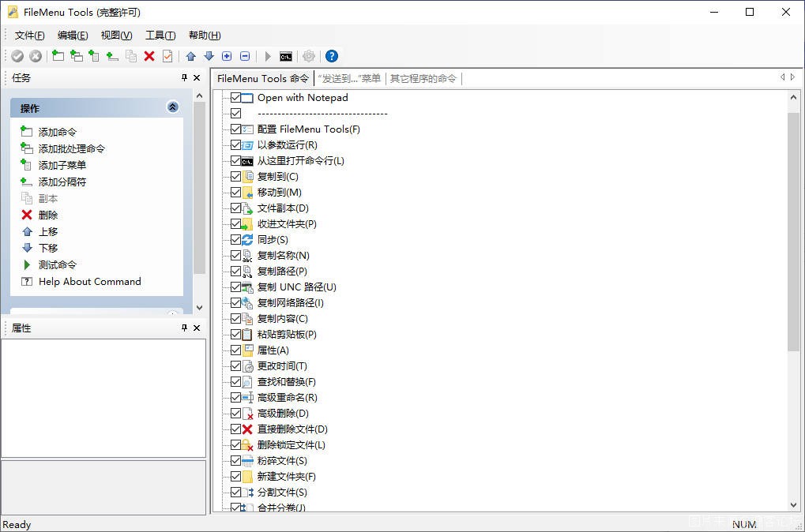This screenshot has height=532, width=805.
Task: Click the test command play toolbar icon
Action: 268,56
